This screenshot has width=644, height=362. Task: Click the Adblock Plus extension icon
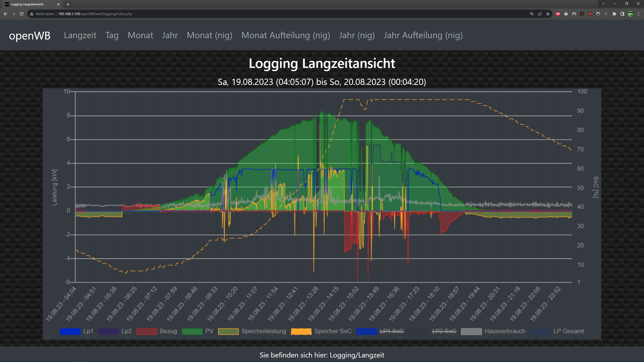tap(558, 14)
